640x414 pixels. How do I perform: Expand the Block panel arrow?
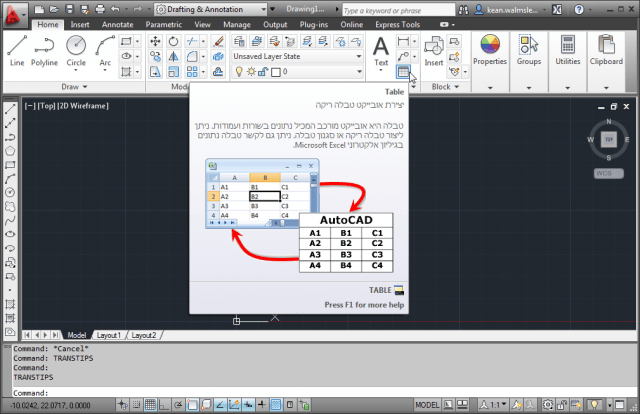pyautogui.click(x=457, y=87)
